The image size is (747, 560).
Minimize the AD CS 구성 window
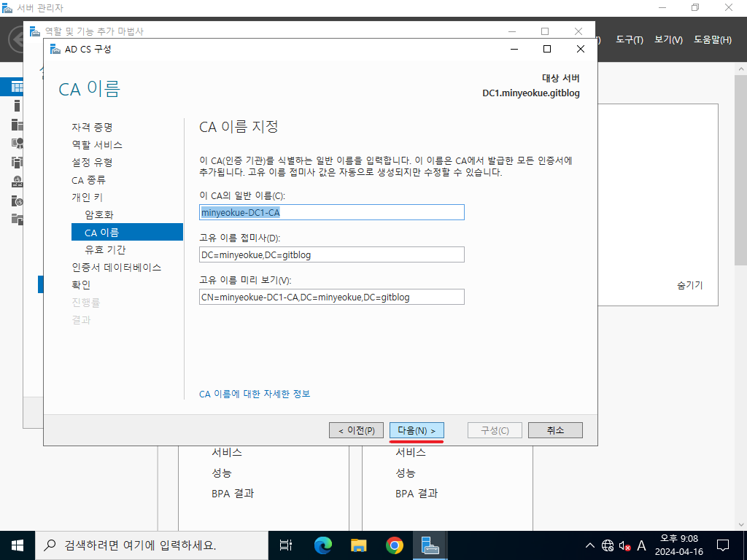(514, 49)
